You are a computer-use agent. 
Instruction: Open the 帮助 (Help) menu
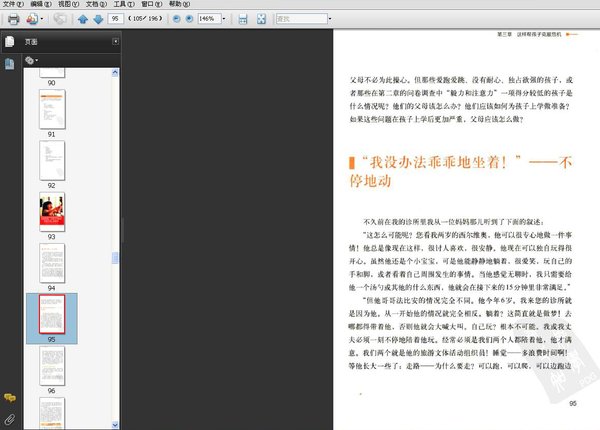coord(179,4)
